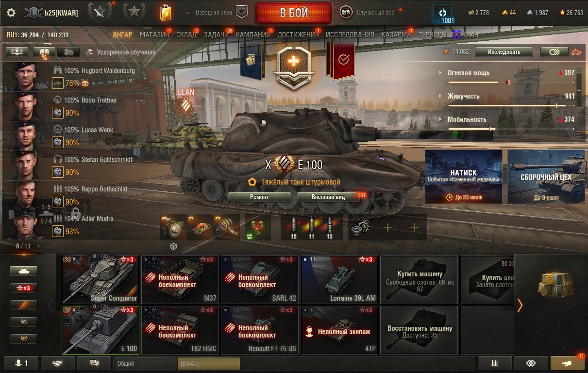This screenshot has height=373, width=588.
Task: Toggle the auto-resupply equipment swap icon
Action: coord(257,228)
